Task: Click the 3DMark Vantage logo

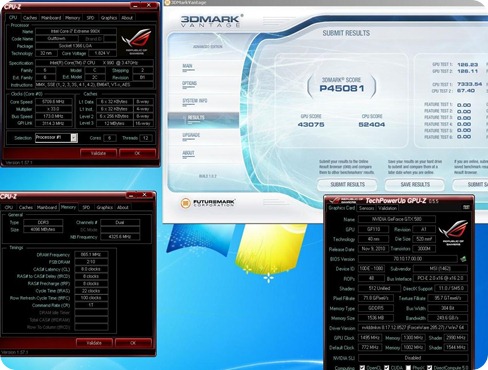Action: pyautogui.click(x=212, y=21)
